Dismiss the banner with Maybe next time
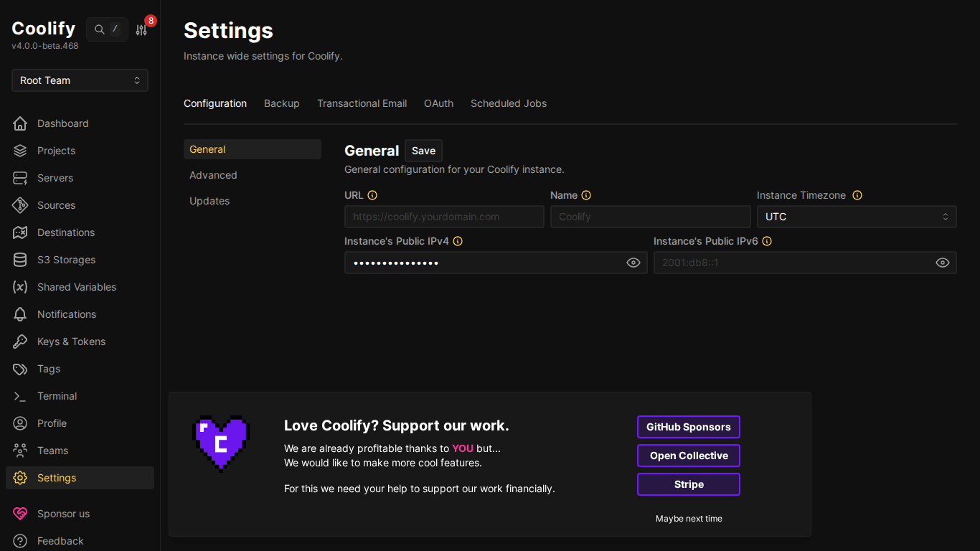The height and width of the screenshot is (551, 980). (689, 518)
